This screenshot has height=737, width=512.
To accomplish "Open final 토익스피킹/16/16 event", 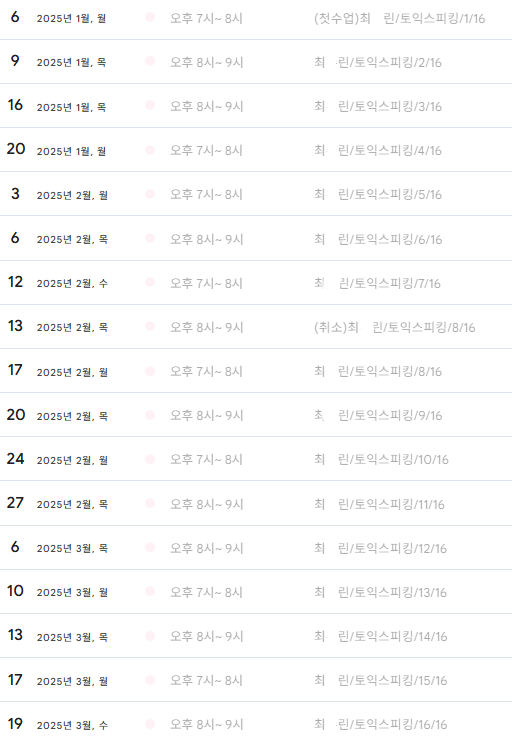I will pos(380,724).
